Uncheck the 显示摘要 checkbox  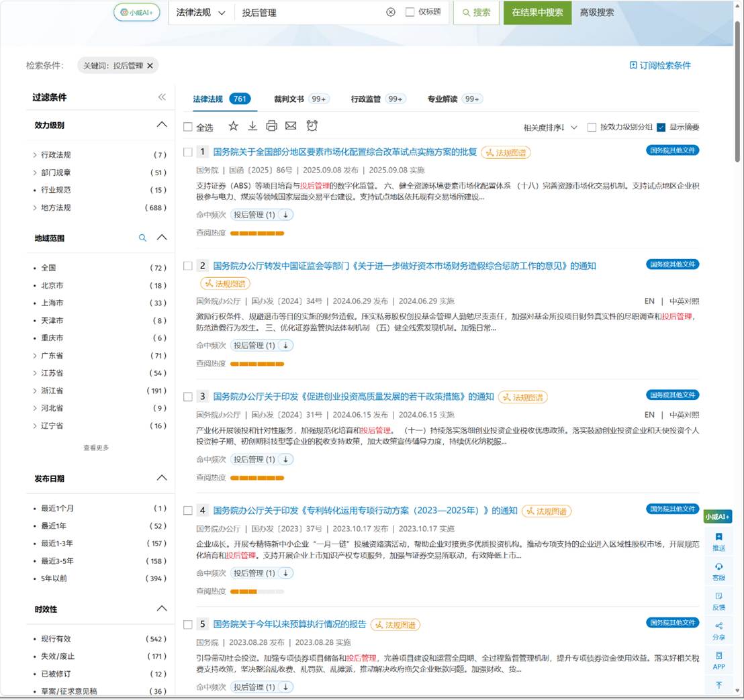(661, 127)
